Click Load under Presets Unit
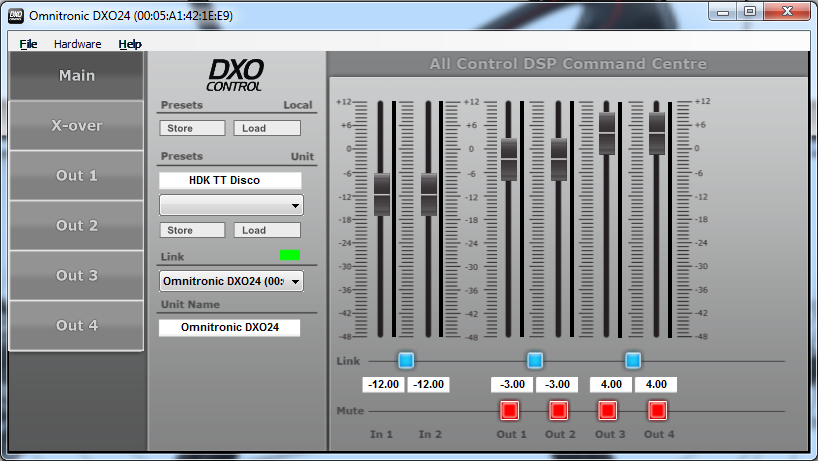This screenshot has height=461, width=819. [x=267, y=230]
